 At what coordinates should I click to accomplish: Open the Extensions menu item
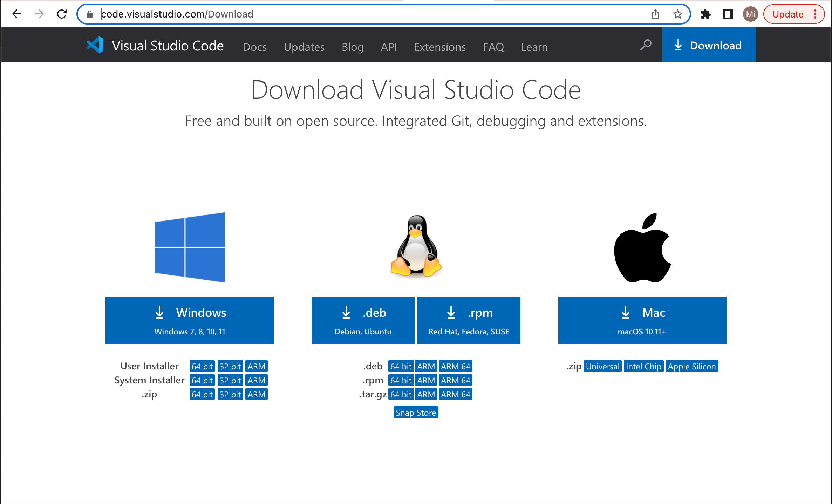(x=440, y=47)
